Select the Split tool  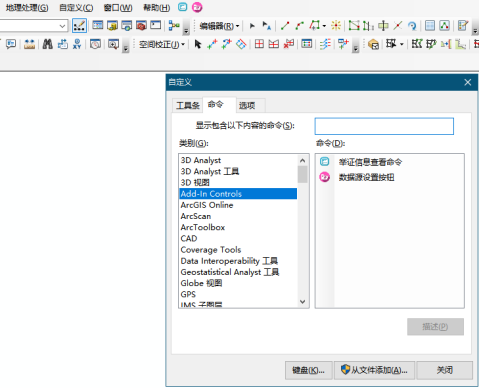click(x=397, y=26)
